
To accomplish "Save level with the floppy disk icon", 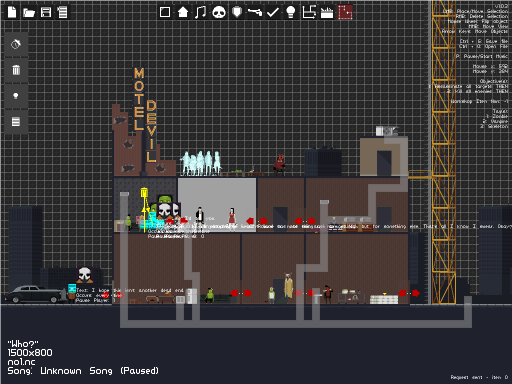I will (x=46, y=12).
